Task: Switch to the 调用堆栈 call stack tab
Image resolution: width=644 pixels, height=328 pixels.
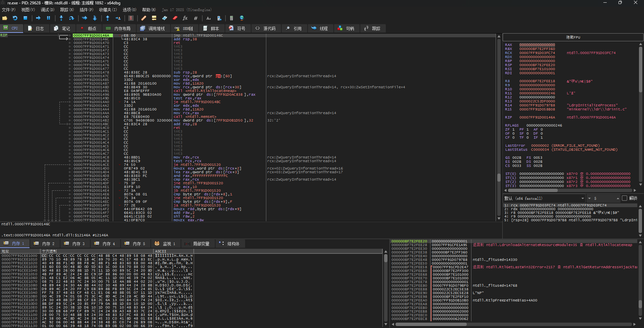Action: tap(153, 29)
